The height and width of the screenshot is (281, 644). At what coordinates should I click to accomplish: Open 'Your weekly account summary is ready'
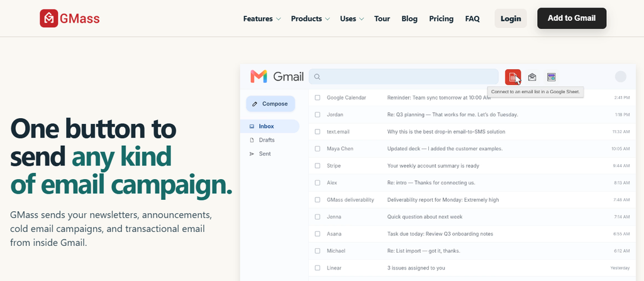(x=433, y=165)
